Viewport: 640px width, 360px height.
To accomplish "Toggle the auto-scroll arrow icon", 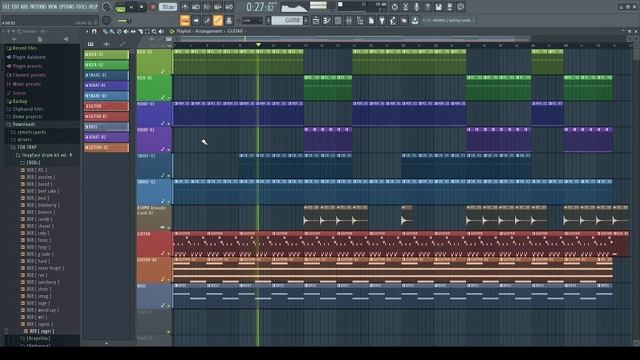I will [x=196, y=20].
